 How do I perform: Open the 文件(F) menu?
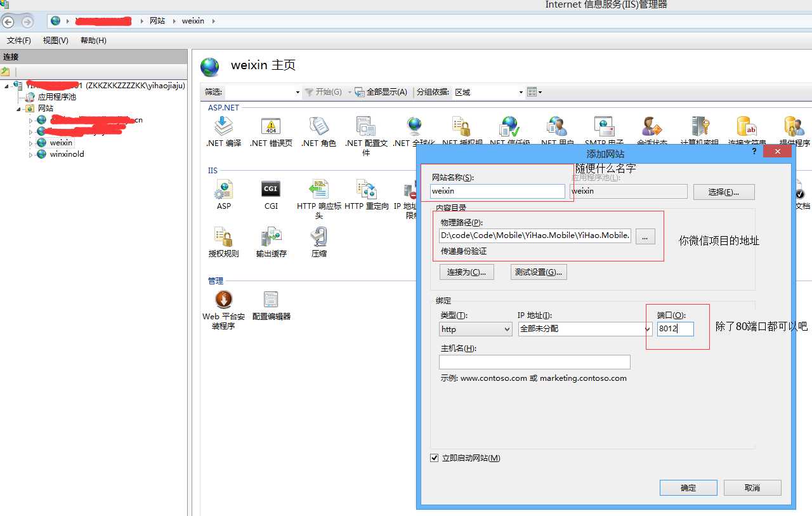pos(19,40)
